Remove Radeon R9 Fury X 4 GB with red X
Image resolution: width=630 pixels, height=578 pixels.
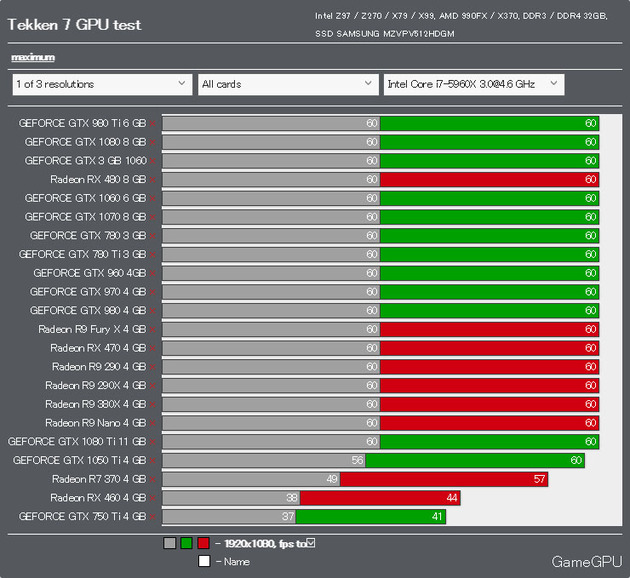pyautogui.click(x=153, y=329)
